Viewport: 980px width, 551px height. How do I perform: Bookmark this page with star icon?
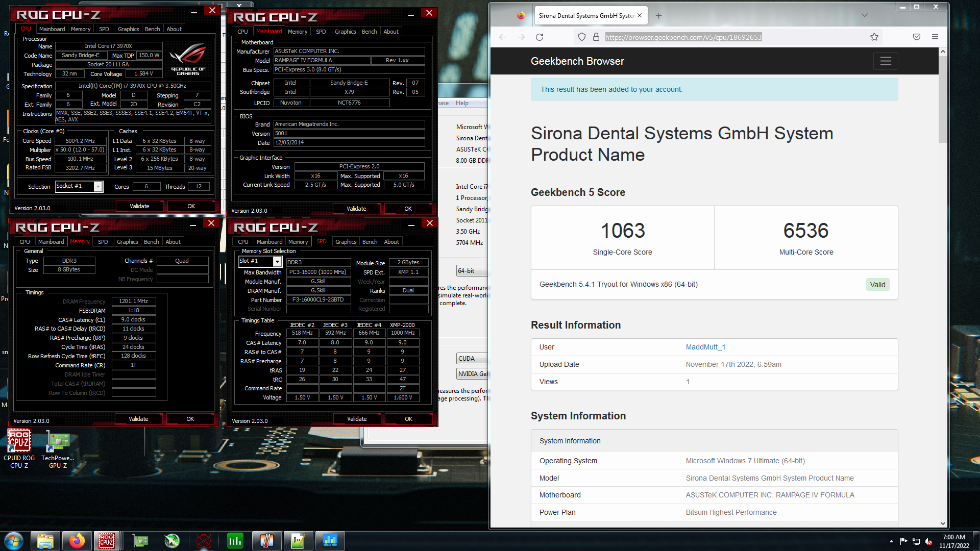click(x=874, y=37)
